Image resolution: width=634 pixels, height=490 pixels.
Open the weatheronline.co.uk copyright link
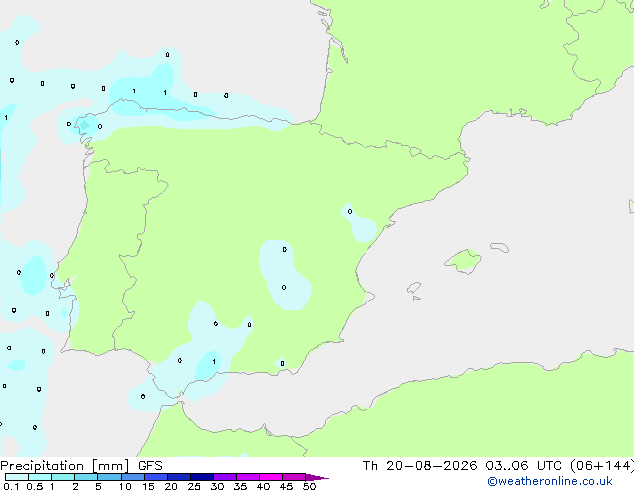[x=550, y=481]
